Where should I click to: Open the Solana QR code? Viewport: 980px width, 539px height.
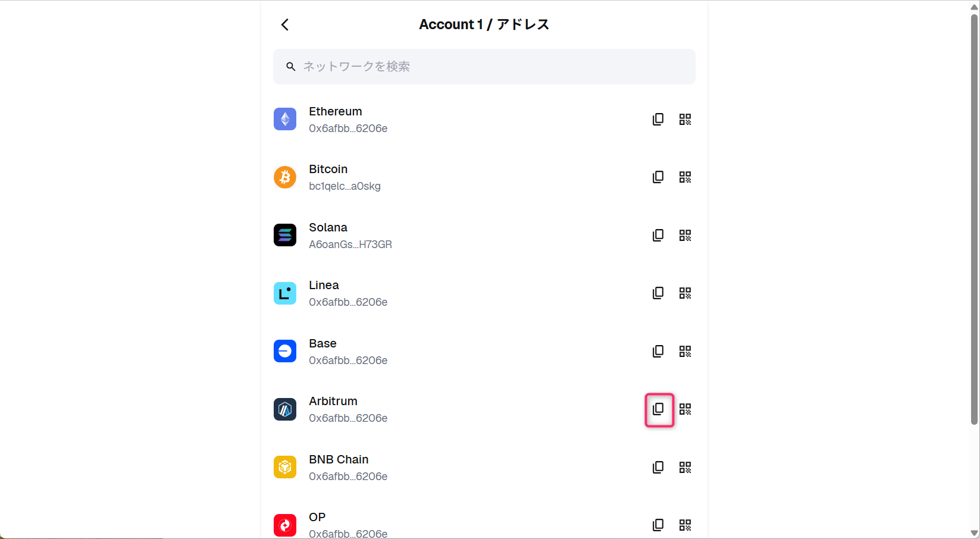[685, 236]
